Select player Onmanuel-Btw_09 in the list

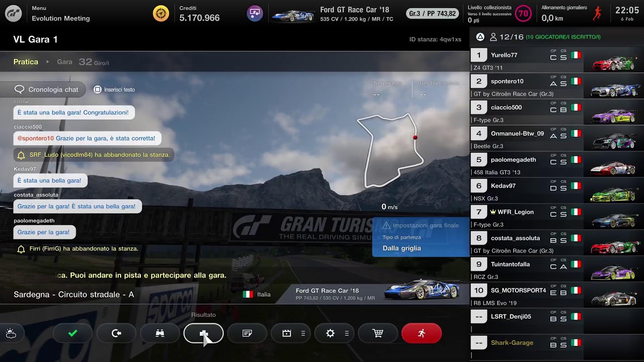[x=557, y=139]
